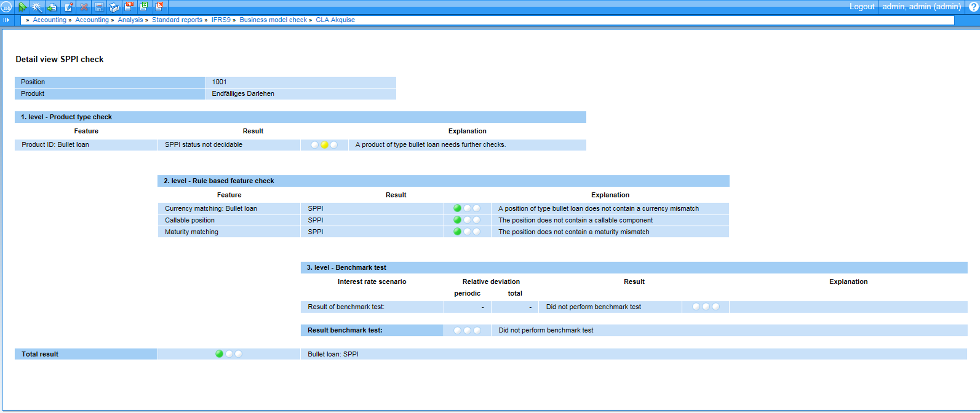This screenshot has height=413, width=980.
Task: Click the Logout link
Action: tap(862, 7)
